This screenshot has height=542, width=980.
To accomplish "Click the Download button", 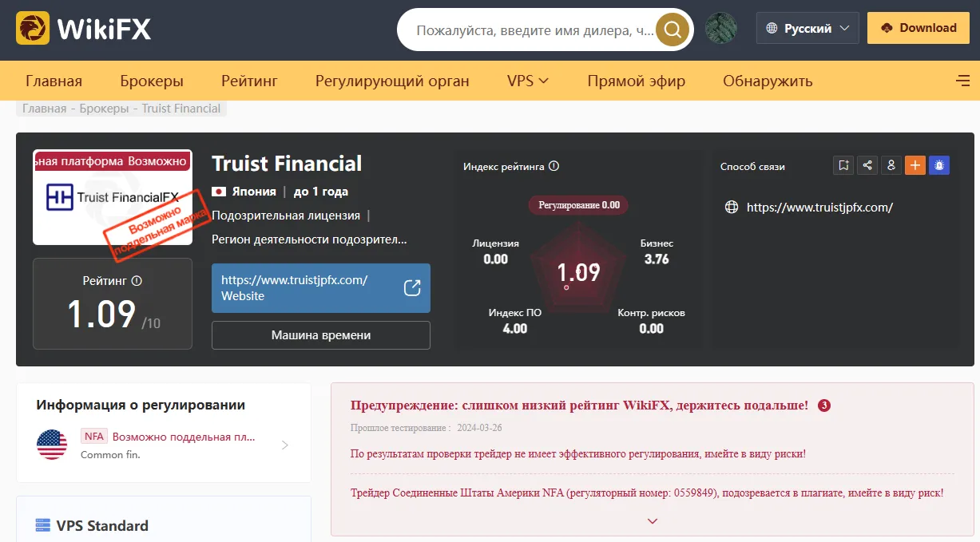I will 918,28.
